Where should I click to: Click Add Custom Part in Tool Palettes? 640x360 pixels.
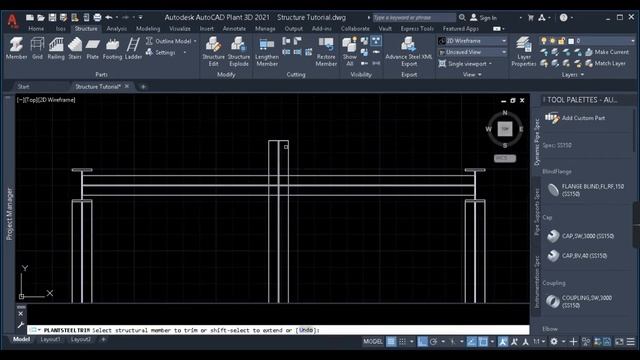[575, 118]
